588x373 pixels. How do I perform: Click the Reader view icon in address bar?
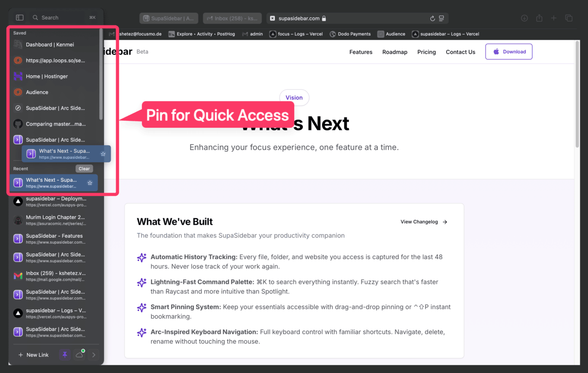[x=441, y=19]
